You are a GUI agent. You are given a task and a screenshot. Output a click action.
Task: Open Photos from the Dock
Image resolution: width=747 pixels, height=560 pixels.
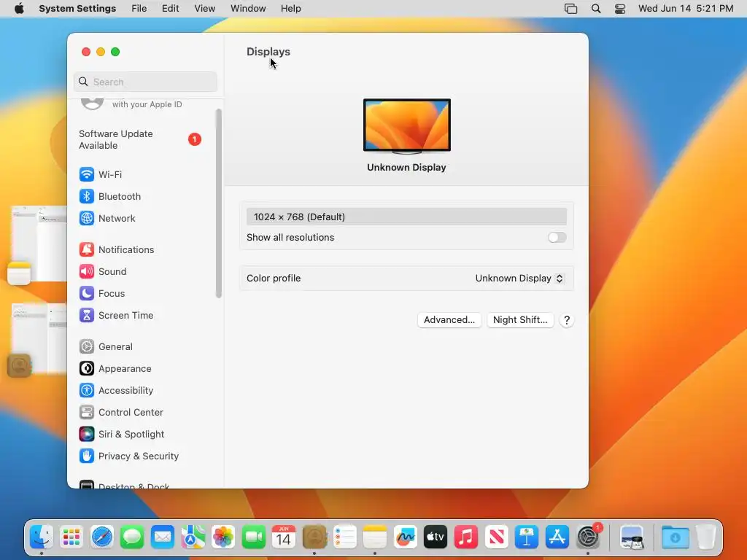pos(223,537)
